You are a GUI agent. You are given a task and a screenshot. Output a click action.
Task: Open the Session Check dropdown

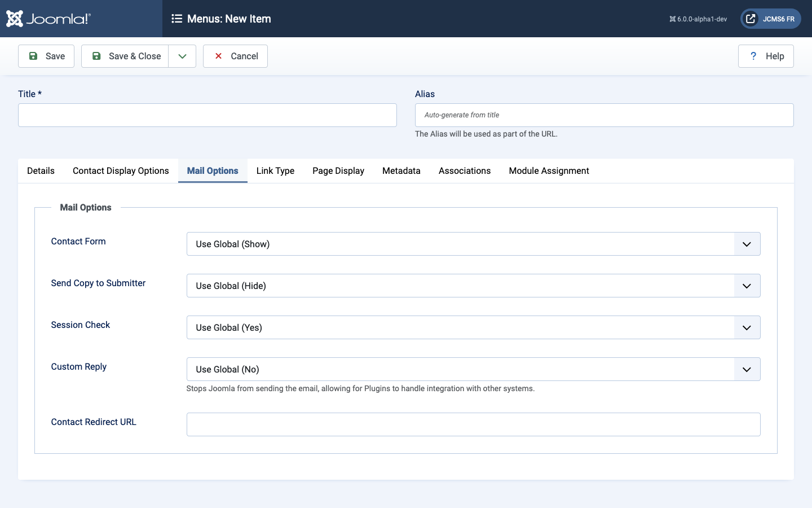[473, 327]
